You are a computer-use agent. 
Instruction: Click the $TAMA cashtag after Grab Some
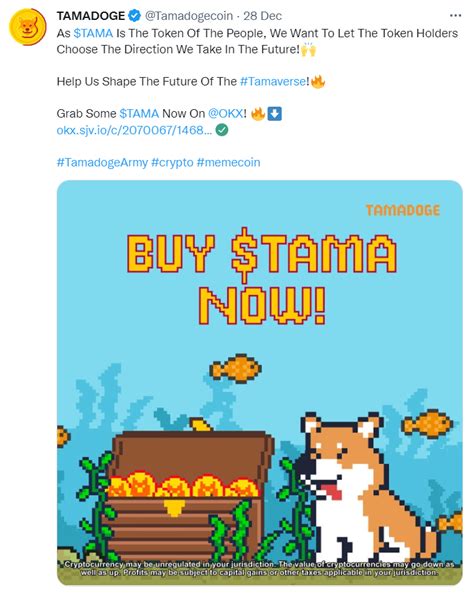click(x=139, y=113)
